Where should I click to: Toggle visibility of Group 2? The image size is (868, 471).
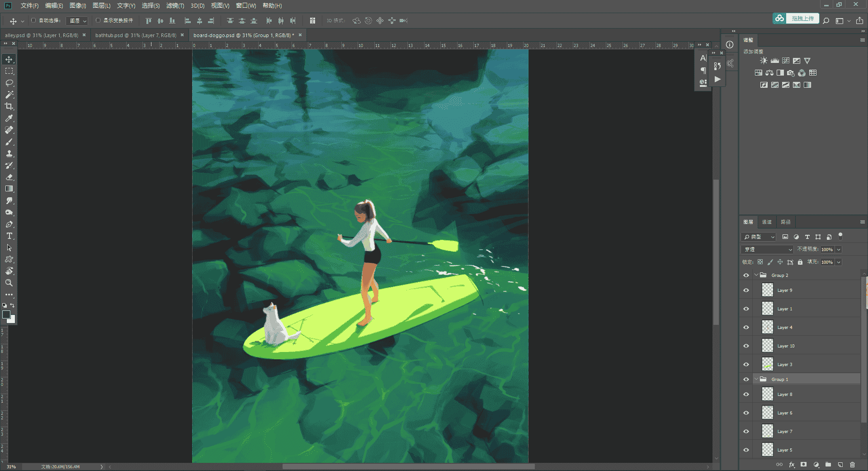pyautogui.click(x=746, y=275)
